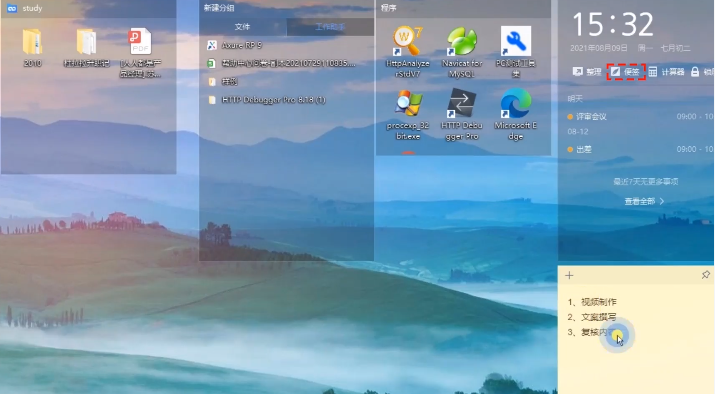This screenshot has width=715, height=394.
Task: Launch Navicat for MySQL shortcut
Action: pos(461,52)
